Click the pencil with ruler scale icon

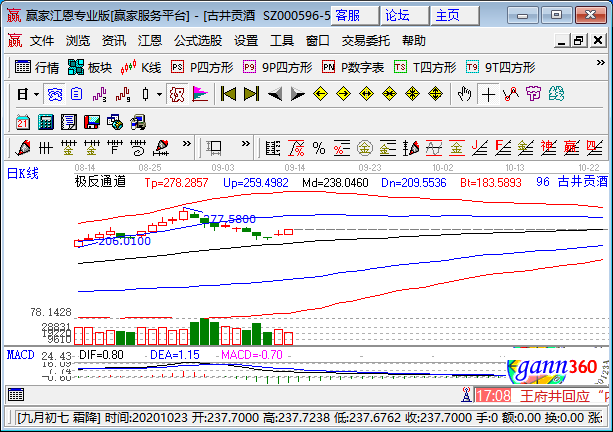[162, 148]
